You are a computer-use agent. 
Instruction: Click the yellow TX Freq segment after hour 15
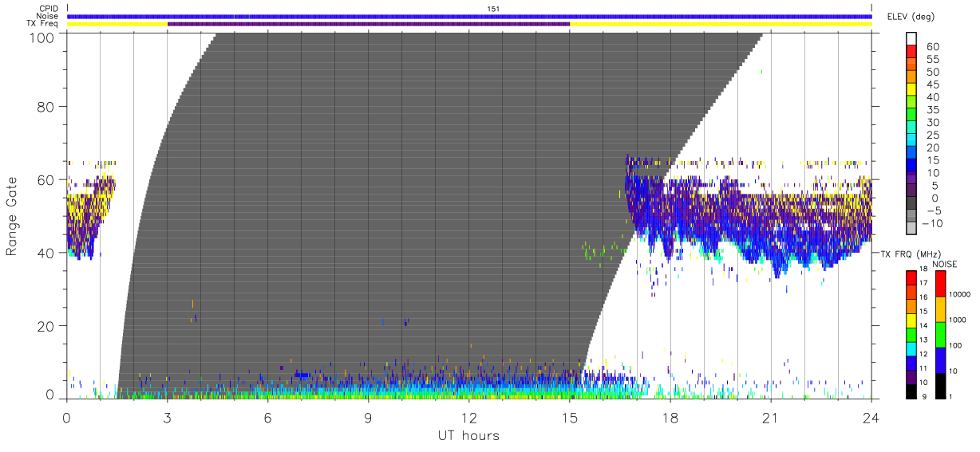721,24
